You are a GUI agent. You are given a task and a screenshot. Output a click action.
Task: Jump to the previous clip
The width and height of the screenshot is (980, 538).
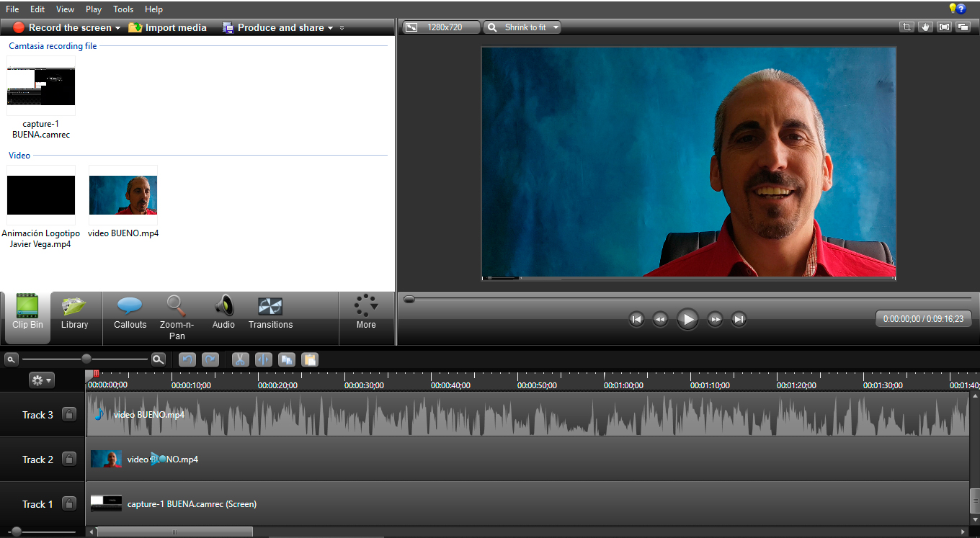[636, 319]
